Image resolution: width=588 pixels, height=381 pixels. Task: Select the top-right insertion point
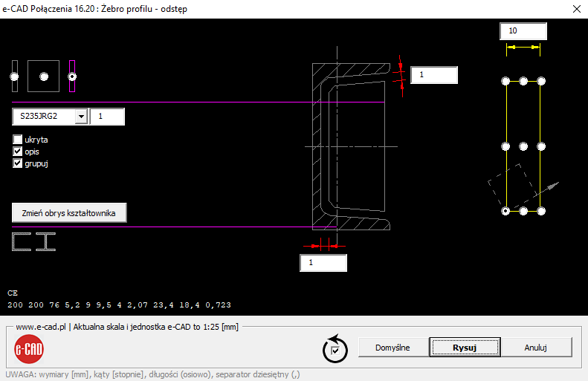tap(541, 81)
